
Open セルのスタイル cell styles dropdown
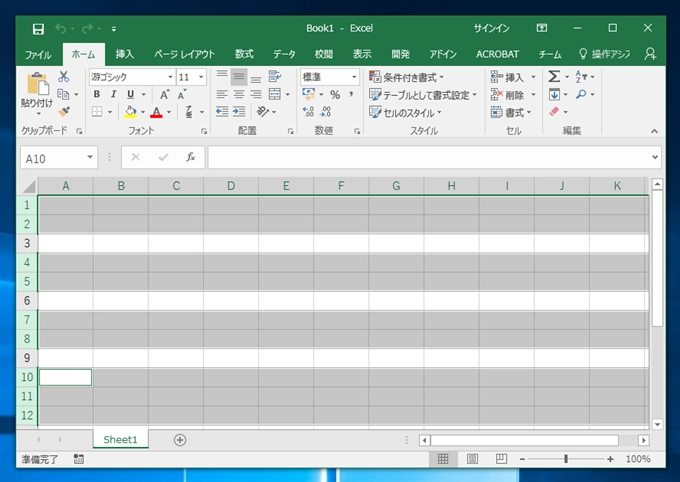click(405, 113)
